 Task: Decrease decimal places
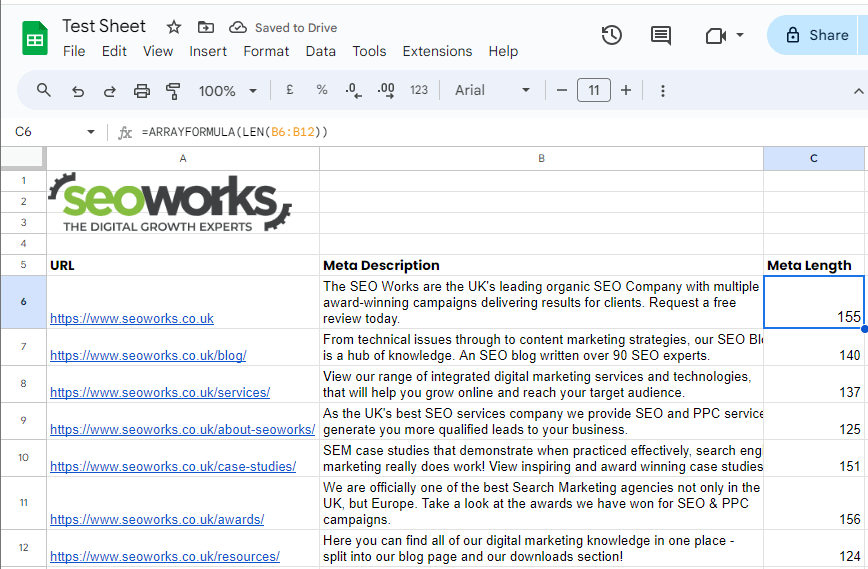pos(353,90)
